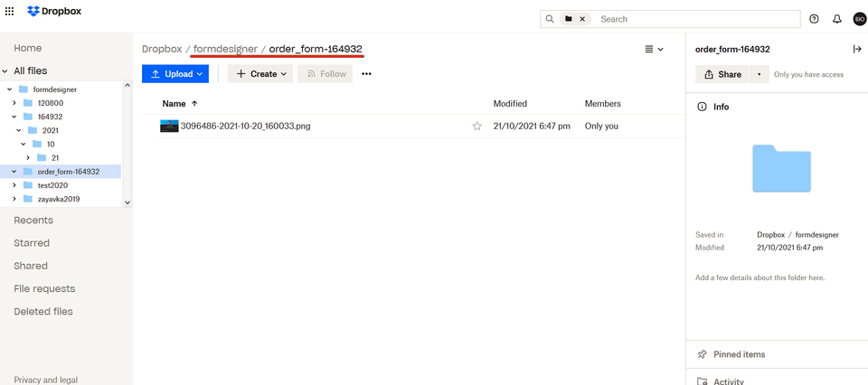Change the list view layout dropdown
This screenshot has width=868, height=385.
click(654, 49)
